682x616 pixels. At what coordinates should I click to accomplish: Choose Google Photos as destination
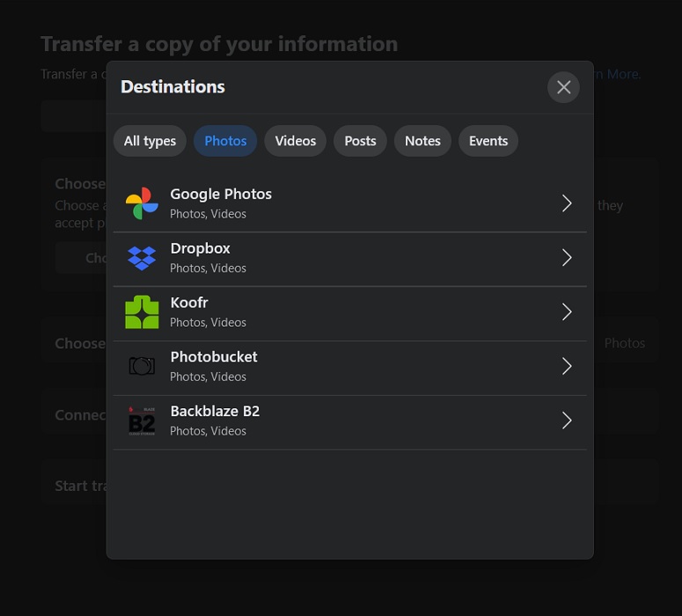349,203
